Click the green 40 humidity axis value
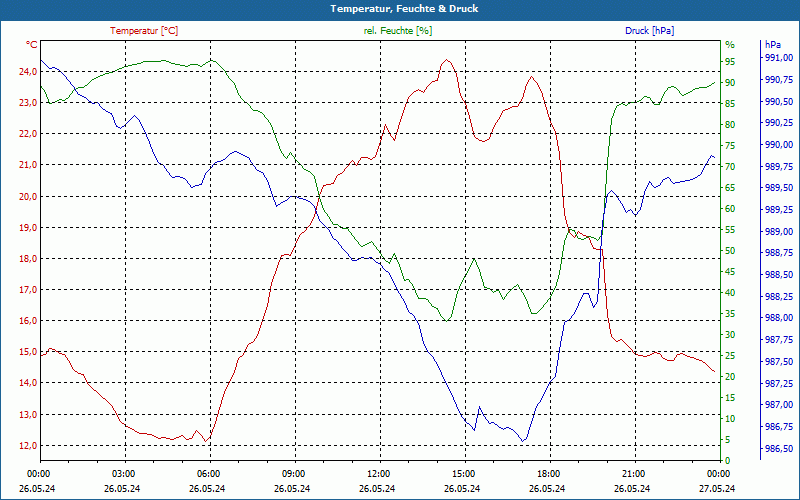800x500 pixels. point(730,292)
